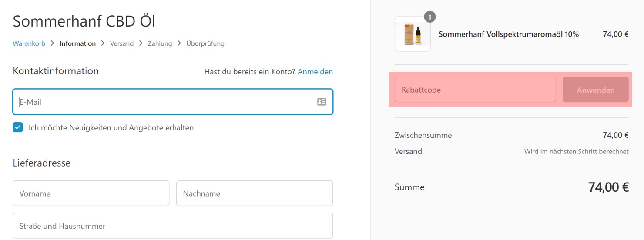Click the contact card autofill icon in E-Mail field
This screenshot has width=644, height=240.
coord(322,102)
